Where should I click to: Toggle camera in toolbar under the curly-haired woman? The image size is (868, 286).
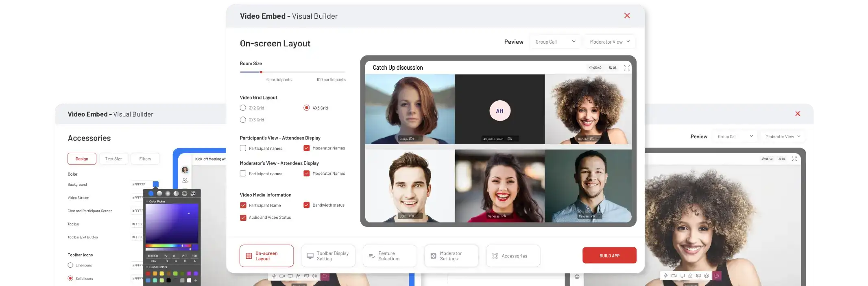(674, 276)
